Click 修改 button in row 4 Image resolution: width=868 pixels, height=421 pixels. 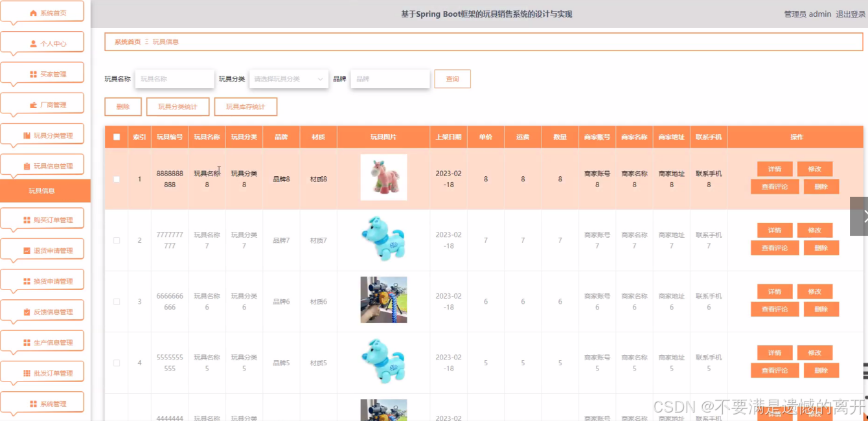815,352
